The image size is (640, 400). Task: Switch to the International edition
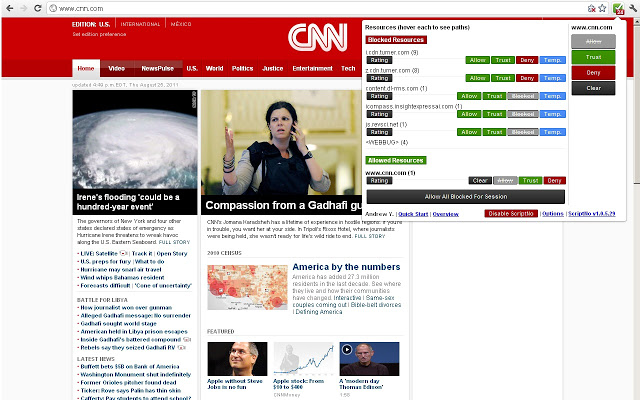coord(140,24)
